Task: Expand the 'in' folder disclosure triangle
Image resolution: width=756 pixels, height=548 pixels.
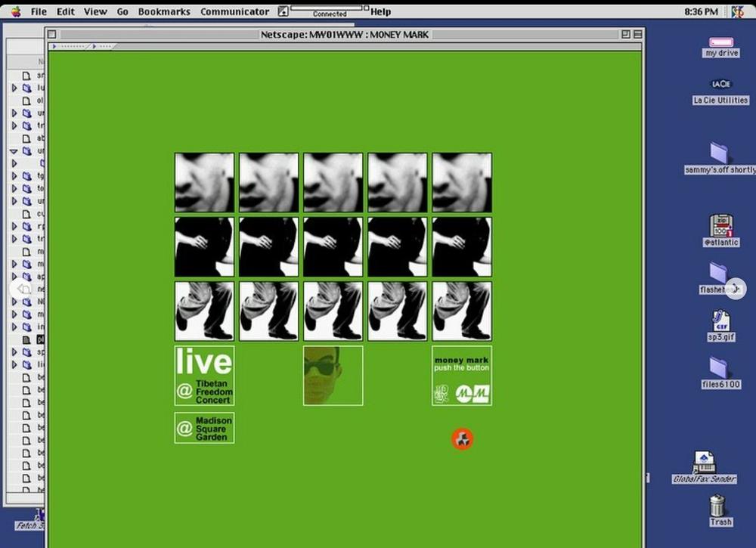Action: coord(14,327)
